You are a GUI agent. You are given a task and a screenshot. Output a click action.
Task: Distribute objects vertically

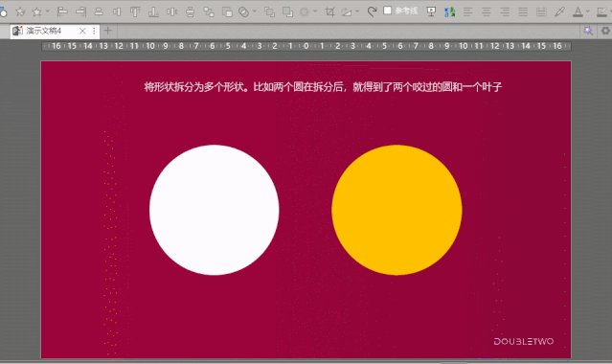pos(190,11)
